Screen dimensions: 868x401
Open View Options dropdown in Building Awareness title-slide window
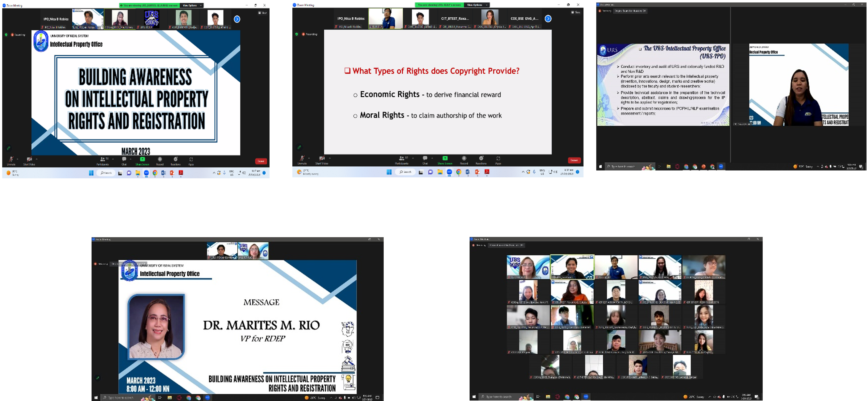(x=192, y=5)
